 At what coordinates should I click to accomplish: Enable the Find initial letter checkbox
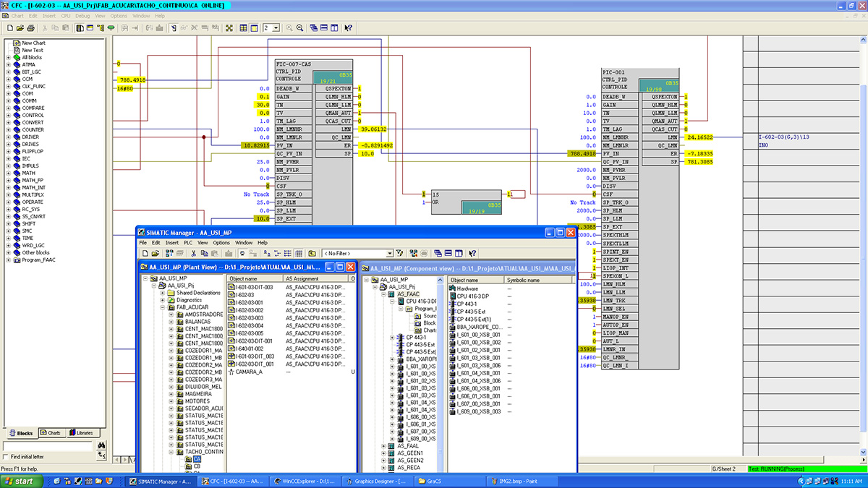(x=7, y=457)
